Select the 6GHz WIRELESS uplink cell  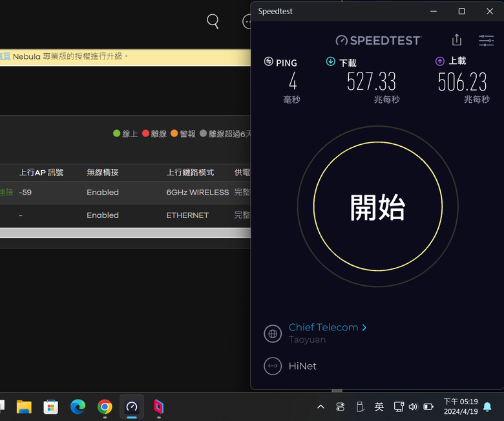tap(197, 192)
